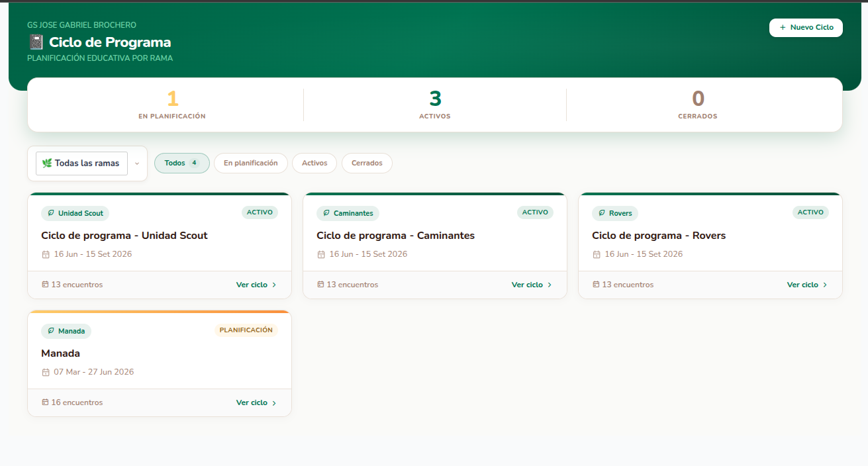This screenshot has width=868, height=466.
Task: Click the leaf icon in Rovers badge
Action: [602, 213]
